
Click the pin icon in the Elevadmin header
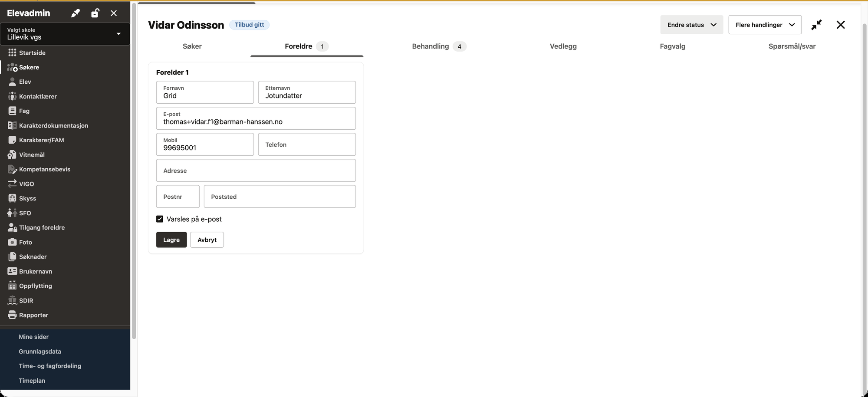76,13
